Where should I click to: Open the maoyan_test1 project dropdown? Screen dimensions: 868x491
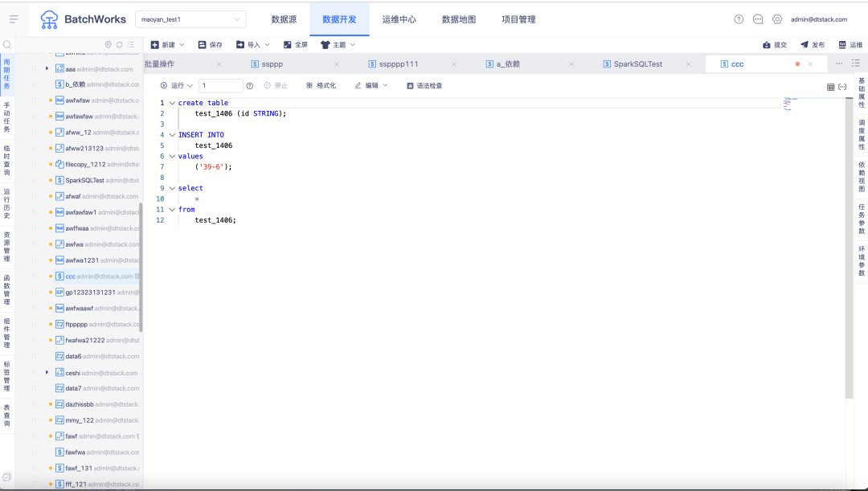(191, 19)
